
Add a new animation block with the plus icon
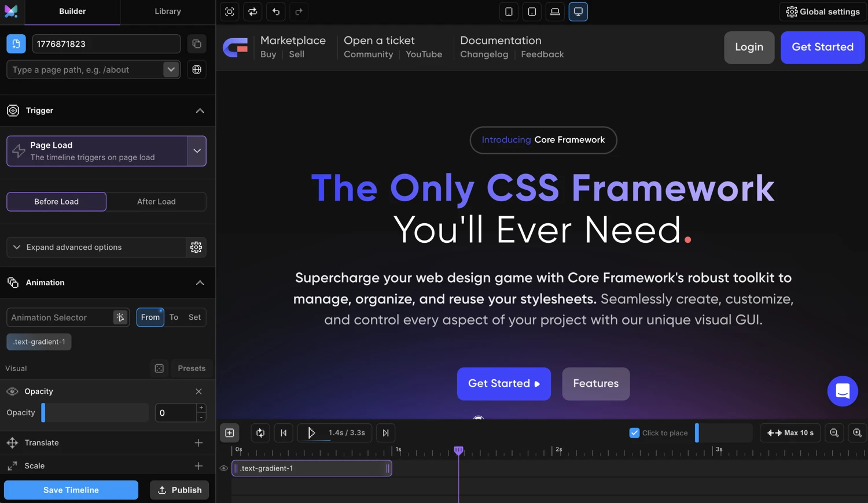[230, 432]
